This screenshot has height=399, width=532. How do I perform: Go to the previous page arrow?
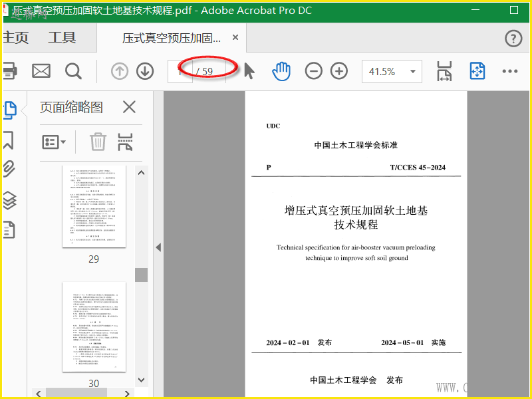coord(120,71)
